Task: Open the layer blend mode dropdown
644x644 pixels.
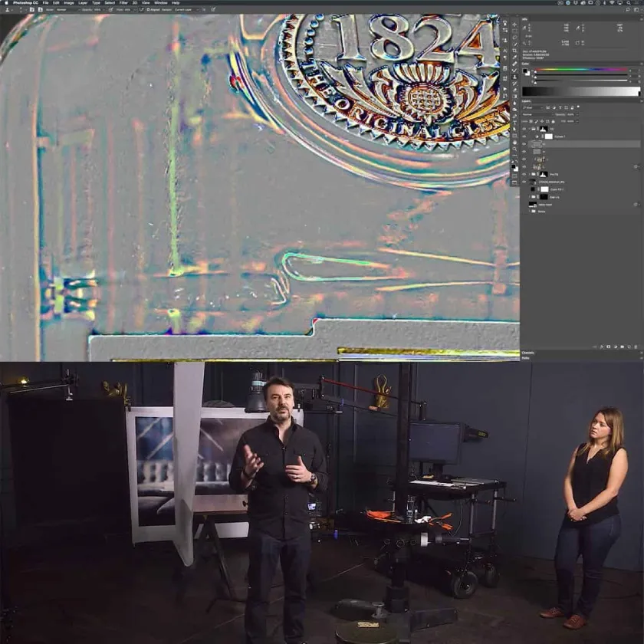Action: tap(538, 113)
